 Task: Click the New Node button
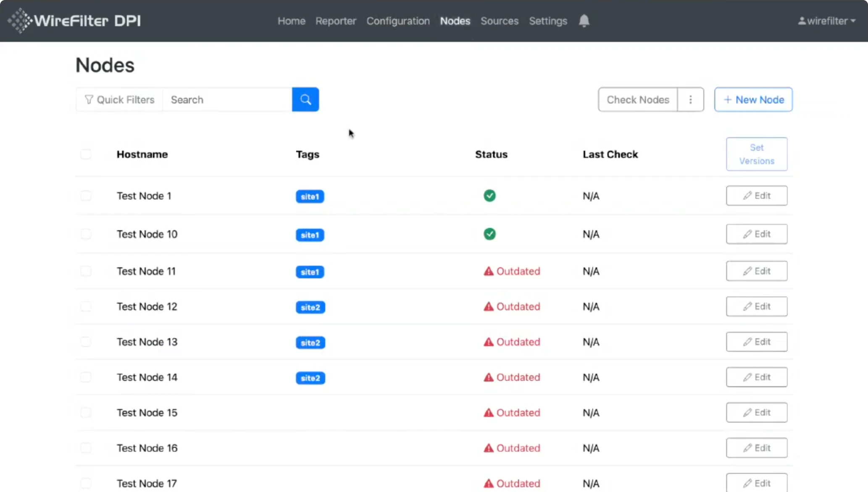[x=753, y=99]
